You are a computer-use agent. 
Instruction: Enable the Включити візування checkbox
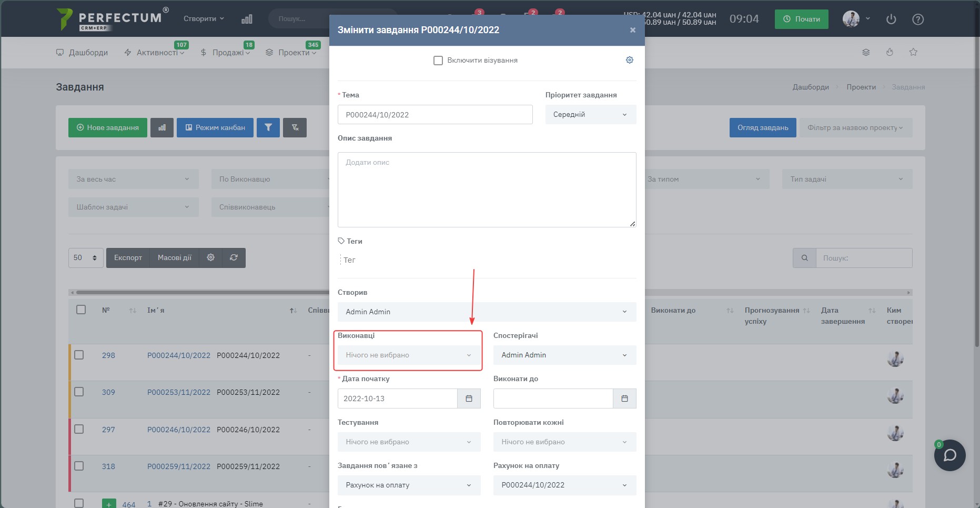[438, 61]
